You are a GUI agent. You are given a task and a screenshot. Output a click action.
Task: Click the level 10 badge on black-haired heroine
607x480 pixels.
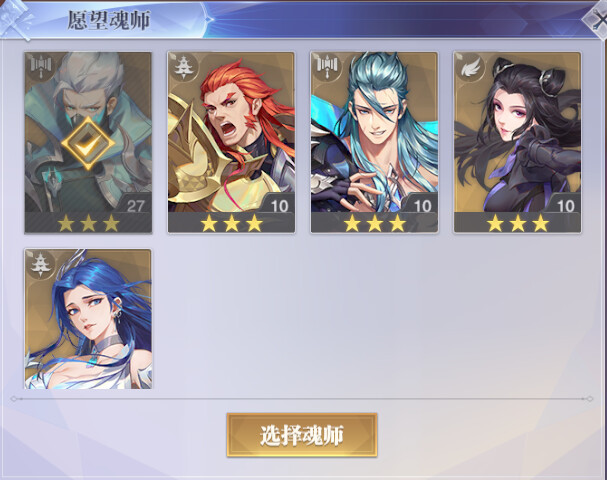[x=565, y=206]
